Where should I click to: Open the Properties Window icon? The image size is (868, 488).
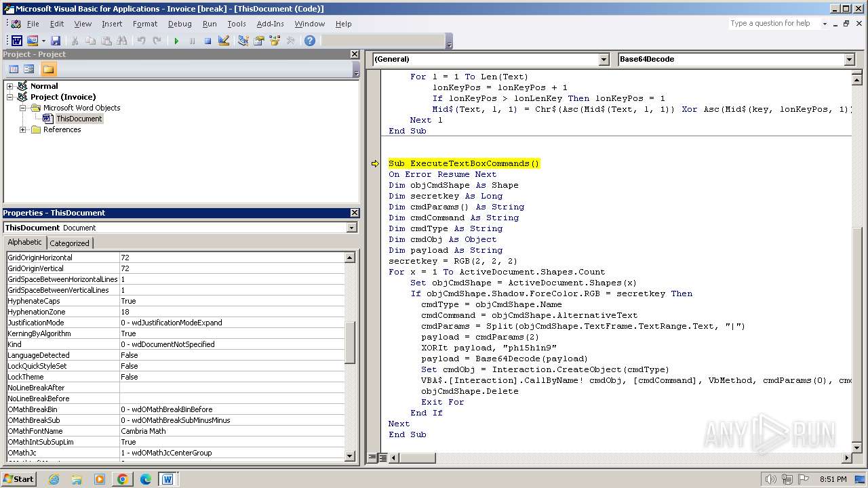click(x=258, y=41)
